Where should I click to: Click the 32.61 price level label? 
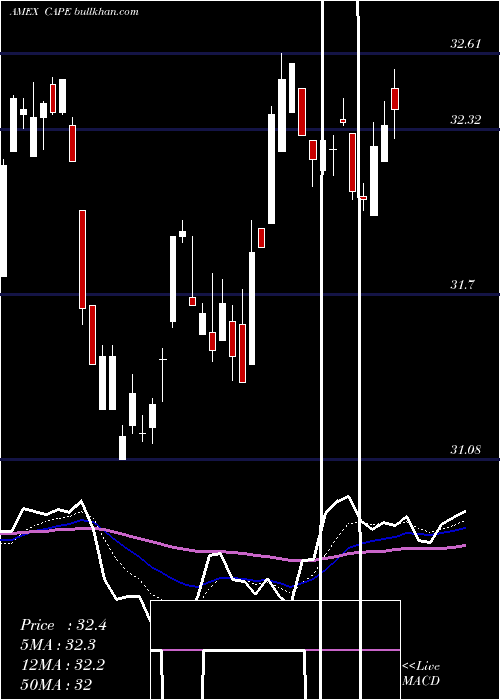tap(466, 44)
